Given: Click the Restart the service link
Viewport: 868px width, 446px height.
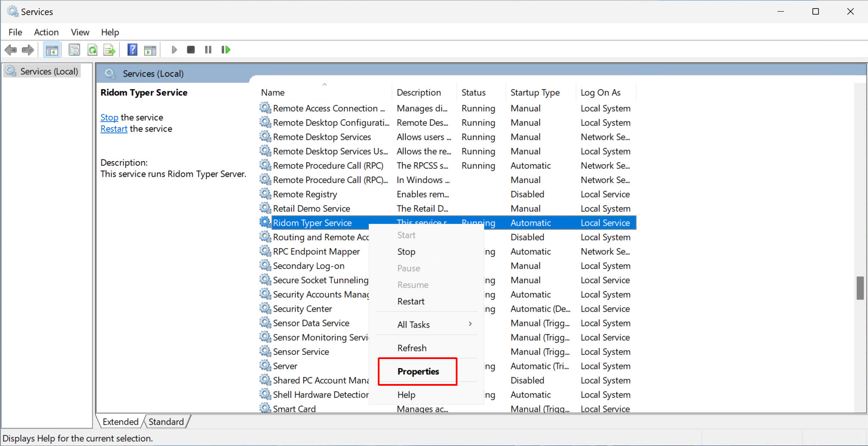Looking at the screenshot, I should [114, 129].
